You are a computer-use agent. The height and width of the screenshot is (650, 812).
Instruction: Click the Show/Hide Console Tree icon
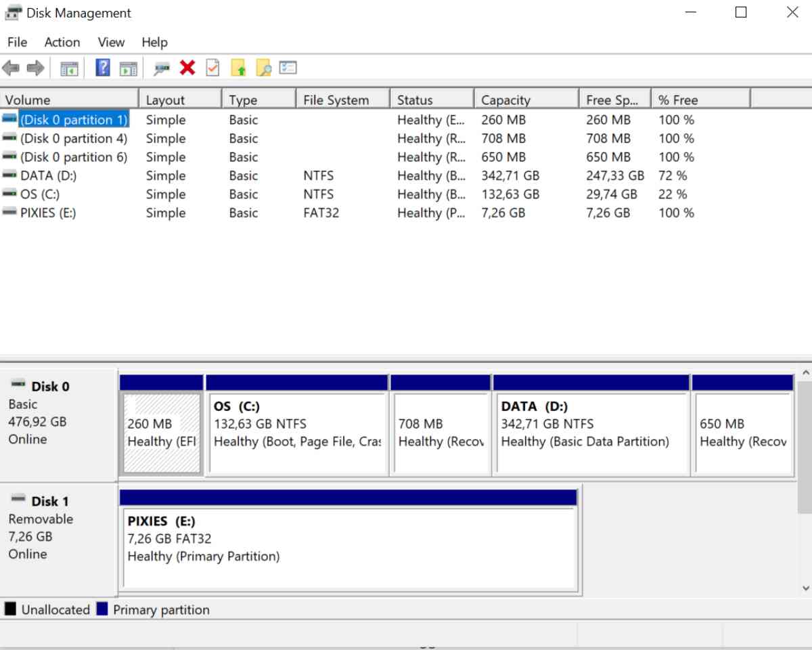coord(69,68)
